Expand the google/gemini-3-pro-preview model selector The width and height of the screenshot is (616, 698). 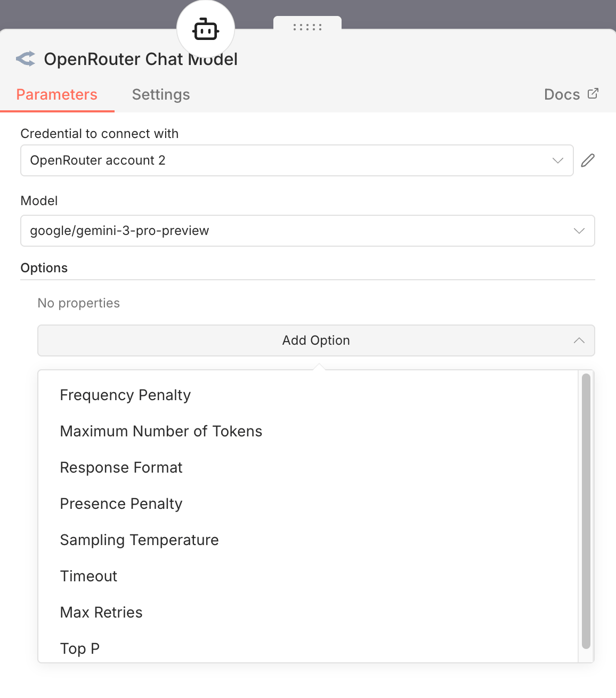(307, 231)
